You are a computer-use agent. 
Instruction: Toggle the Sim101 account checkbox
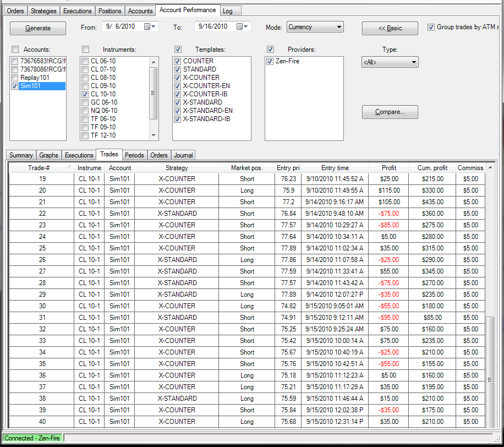coord(14,86)
